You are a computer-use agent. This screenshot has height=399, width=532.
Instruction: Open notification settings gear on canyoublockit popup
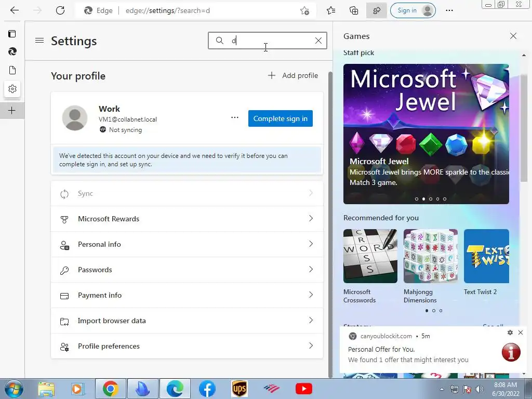click(510, 332)
